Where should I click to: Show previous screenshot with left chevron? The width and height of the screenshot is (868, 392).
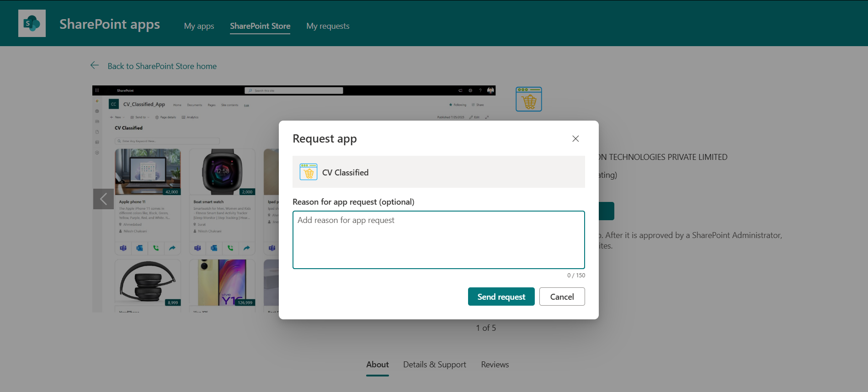(x=103, y=199)
